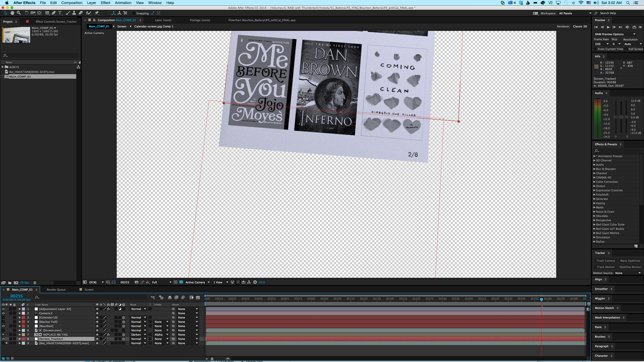This screenshot has height=362, width=644.
Task: Expand the Color Correction effects category
Action: [x=594, y=182]
